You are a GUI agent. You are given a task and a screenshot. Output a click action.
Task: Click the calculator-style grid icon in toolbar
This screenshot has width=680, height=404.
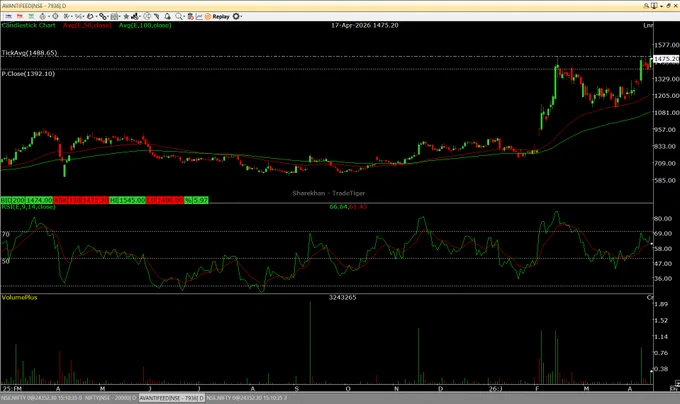[x=114, y=16]
